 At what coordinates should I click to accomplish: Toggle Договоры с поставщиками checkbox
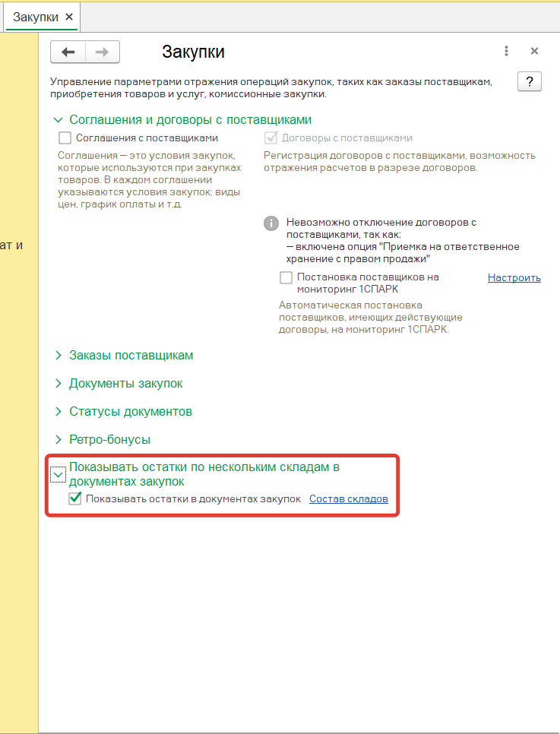click(271, 138)
